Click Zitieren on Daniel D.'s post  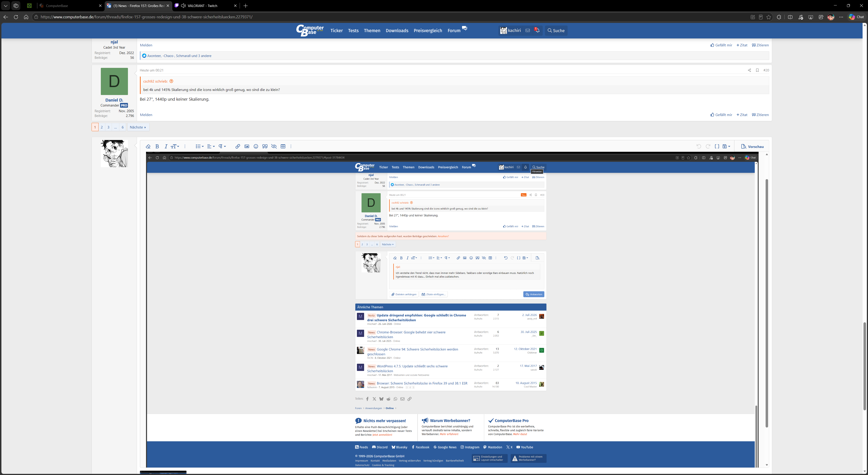(760, 115)
